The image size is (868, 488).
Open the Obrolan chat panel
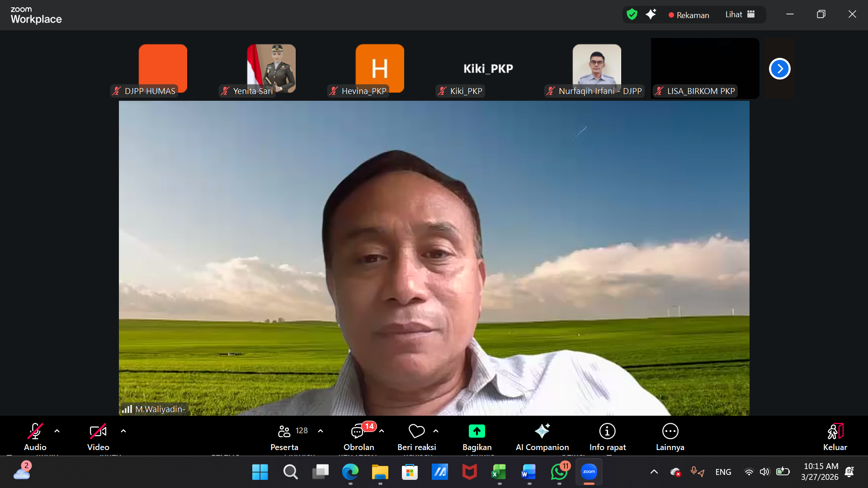(358, 436)
